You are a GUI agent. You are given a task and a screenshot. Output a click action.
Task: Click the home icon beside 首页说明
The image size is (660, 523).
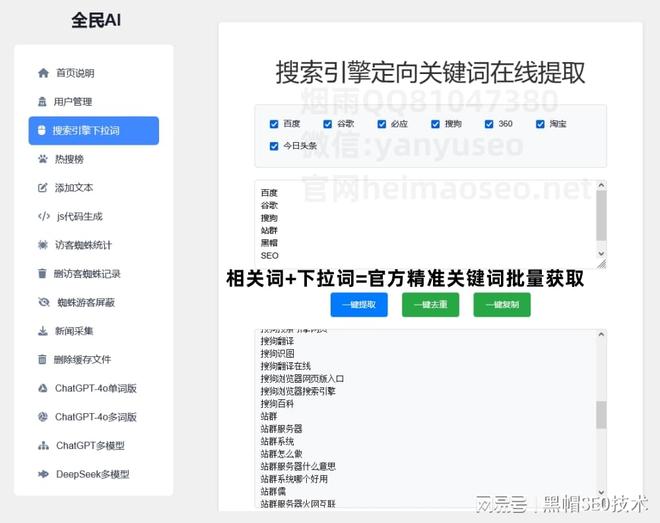pyautogui.click(x=43, y=73)
